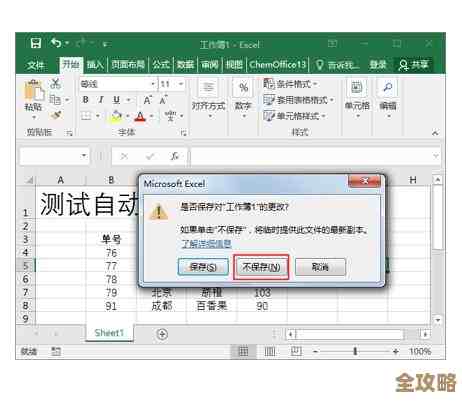Open the File (文件) tab
Image resolution: width=462 pixels, height=401 pixels.
[36, 65]
